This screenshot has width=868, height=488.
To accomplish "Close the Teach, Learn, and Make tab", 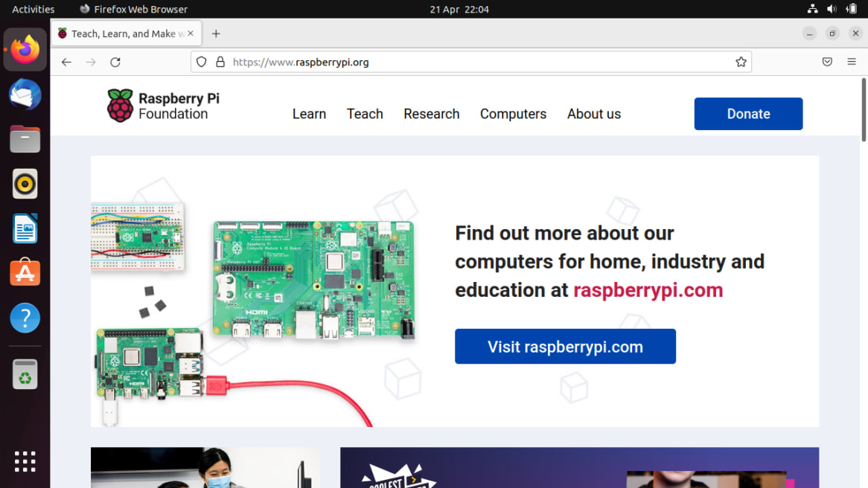I will pos(191,33).
